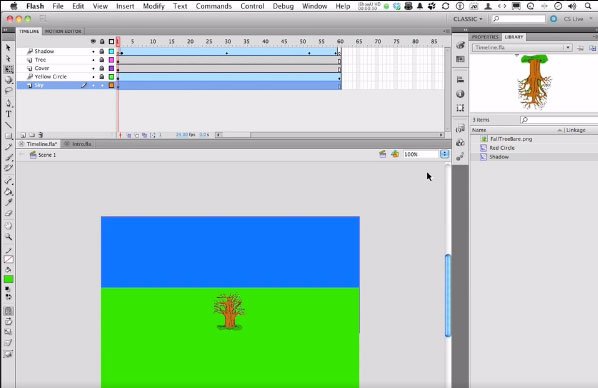Click the New Layer icon
Screen dimensions: 598x388
click(23, 135)
